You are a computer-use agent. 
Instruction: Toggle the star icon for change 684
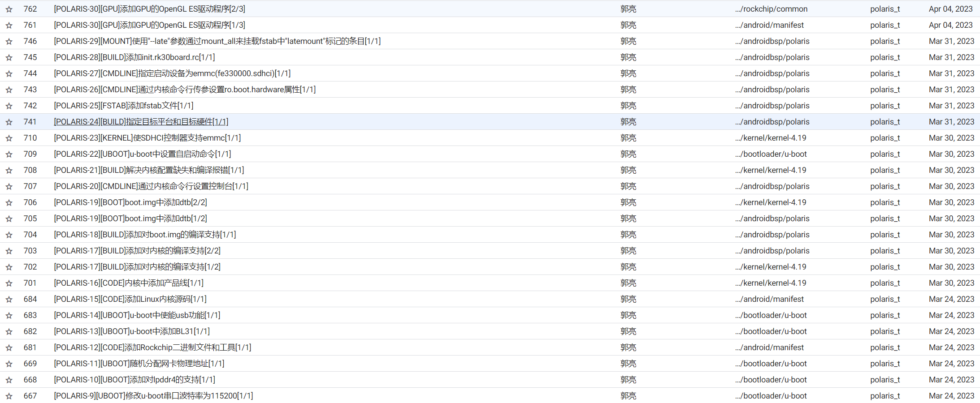click(x=9, y=299)
